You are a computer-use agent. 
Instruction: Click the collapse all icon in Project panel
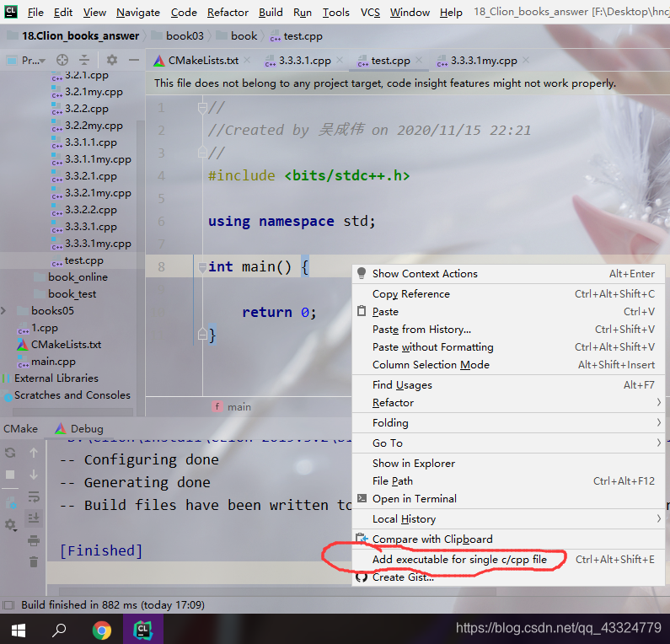84,60
